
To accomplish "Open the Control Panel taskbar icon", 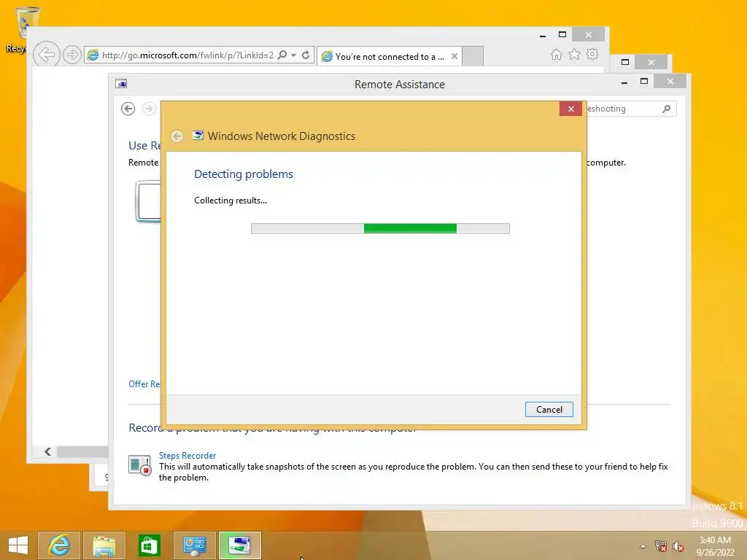I will click(194, 545).
